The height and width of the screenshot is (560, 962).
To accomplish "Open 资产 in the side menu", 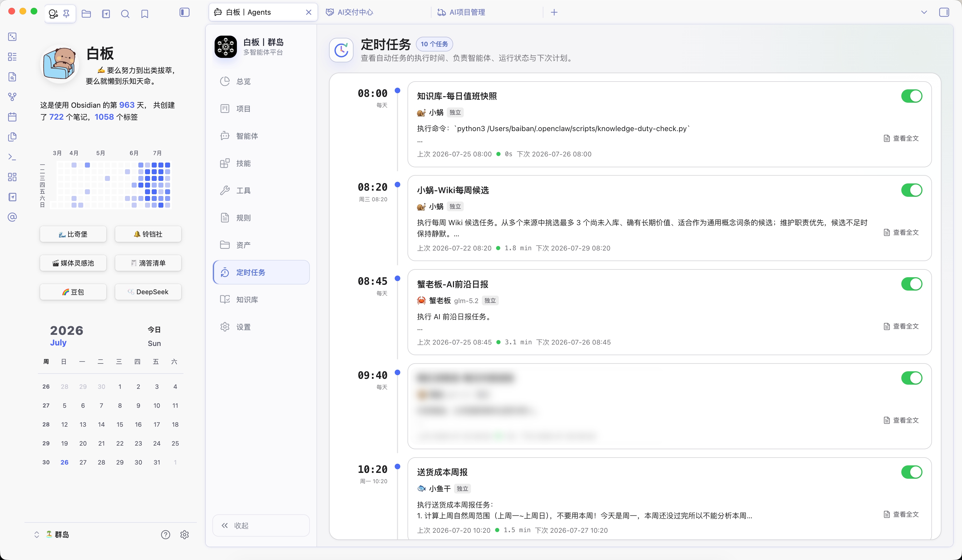I will click(x=261, y=245).
